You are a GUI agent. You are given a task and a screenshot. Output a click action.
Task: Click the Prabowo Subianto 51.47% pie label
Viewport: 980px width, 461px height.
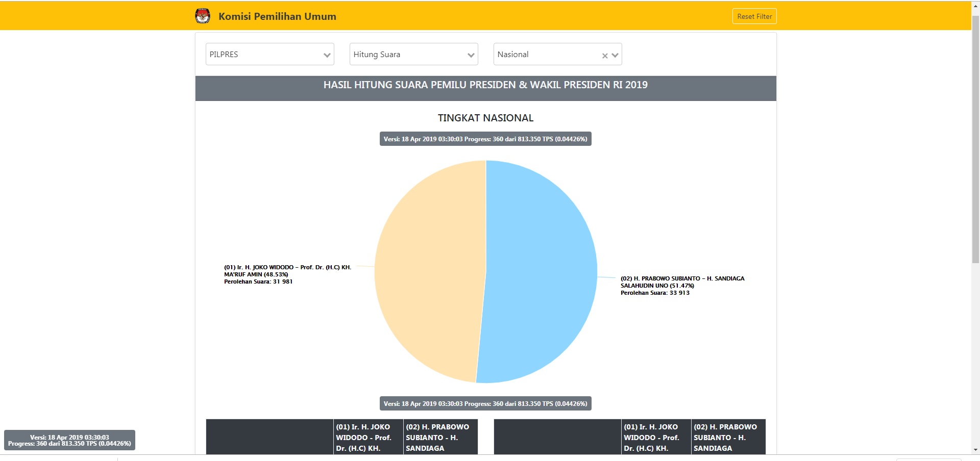(682, 286)
